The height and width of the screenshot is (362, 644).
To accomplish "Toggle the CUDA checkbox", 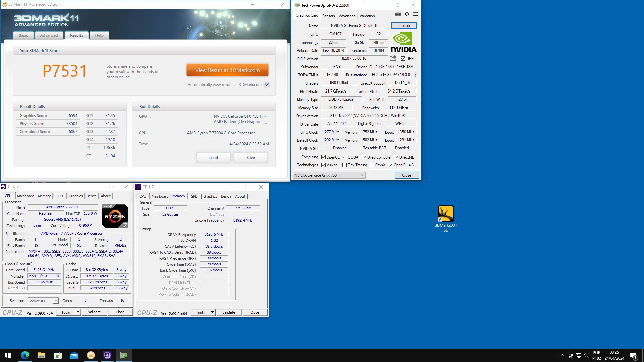I will click(x=345, y=157).
